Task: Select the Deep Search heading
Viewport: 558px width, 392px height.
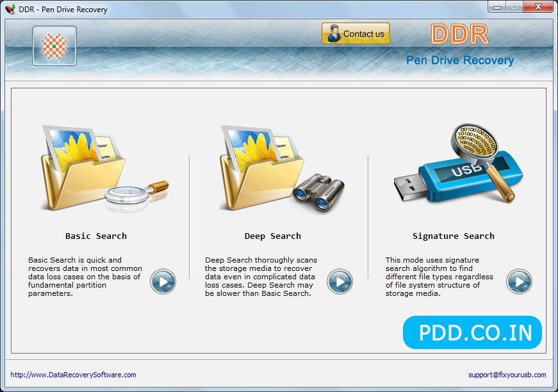Action: 273,236
